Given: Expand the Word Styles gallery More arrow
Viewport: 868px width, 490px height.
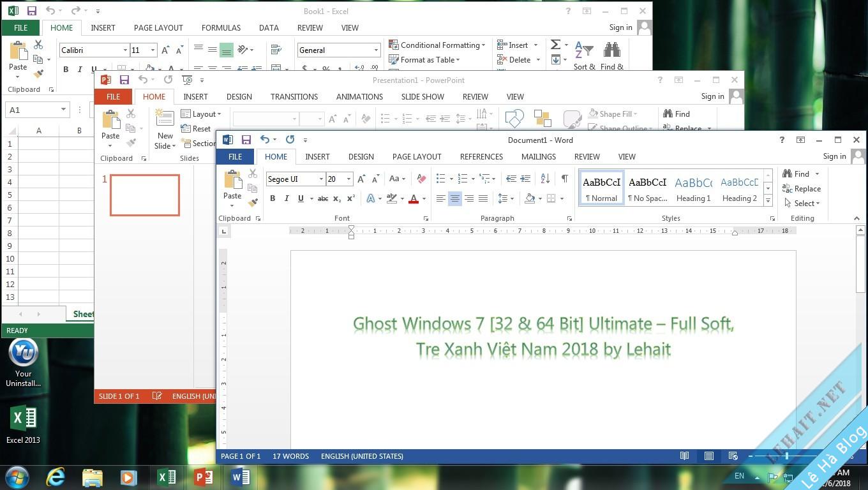Looking at the screenshot, I should coord(768,200).
